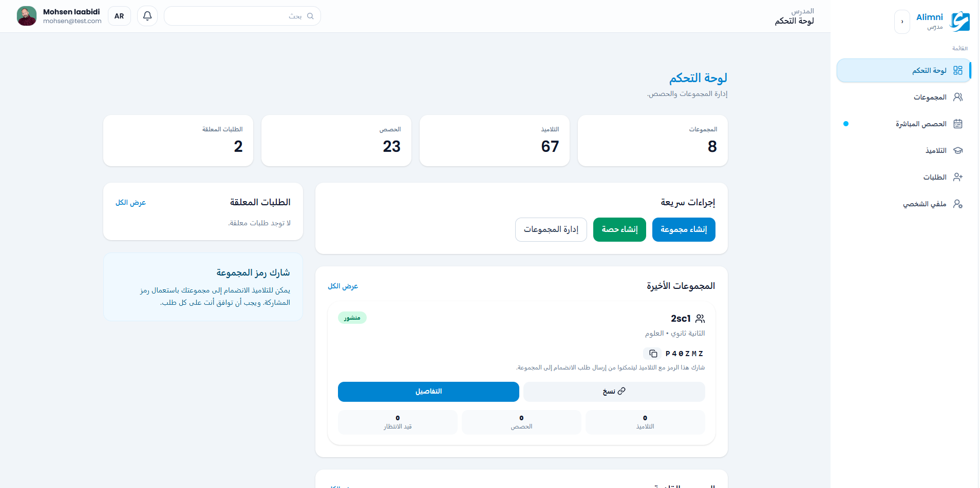Viewport: 980px width, 488px height.
Task: Click the groups (المجموعات) icon in sidebar
Action: click(958, 97)
